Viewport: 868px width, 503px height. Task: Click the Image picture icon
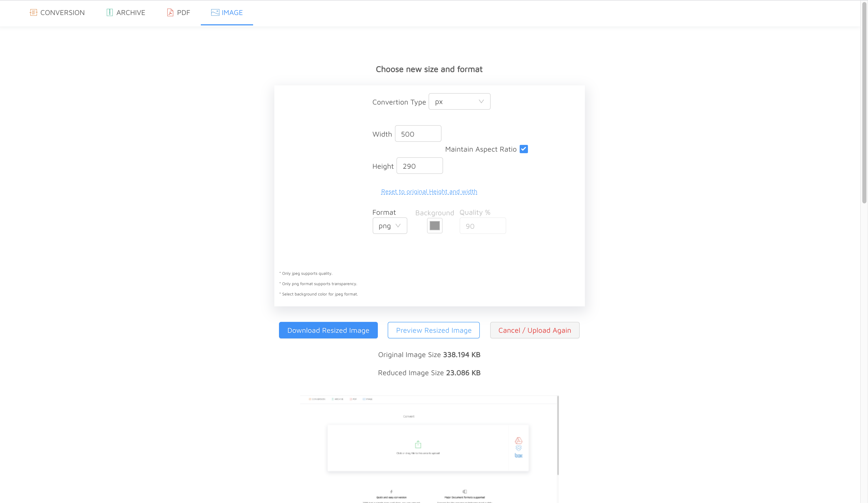tap(215, 12)
